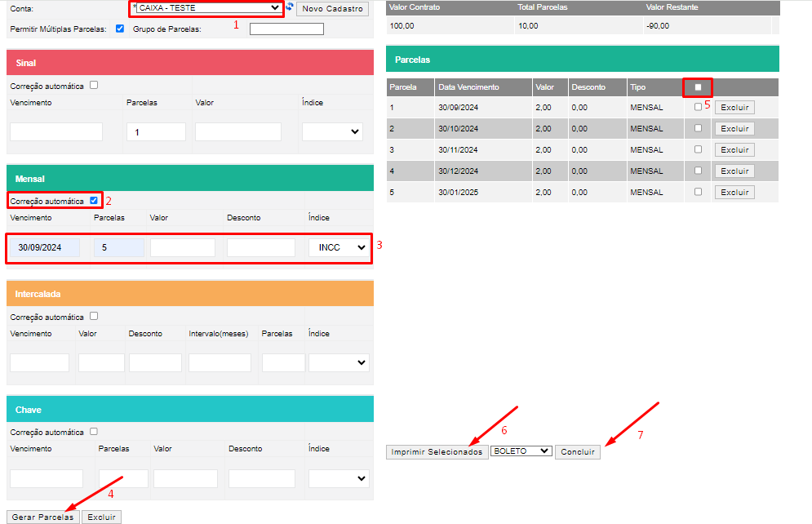
Task: Enable Correção automática in Chave section
Action: (94, 431)
